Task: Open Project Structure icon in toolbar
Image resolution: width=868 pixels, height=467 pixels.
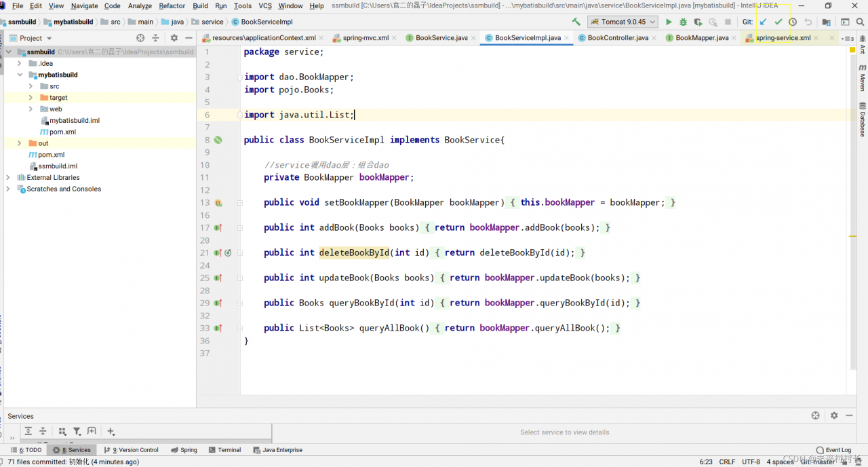Action: [x=826, y=22]
